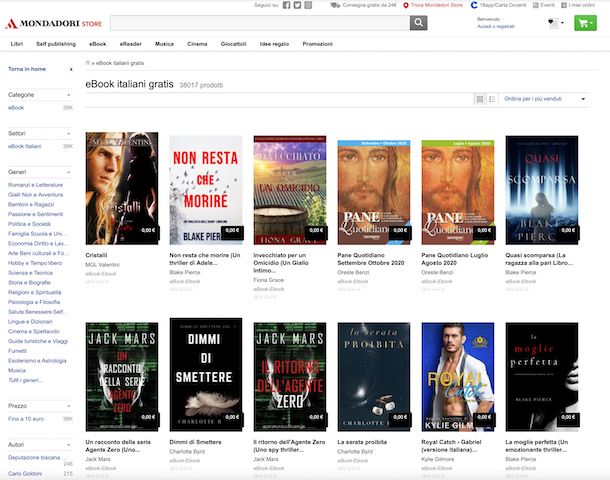Collapse the Generi filter section
The image size is (610, 480).
pyautogui.click(x=68, y=172)
